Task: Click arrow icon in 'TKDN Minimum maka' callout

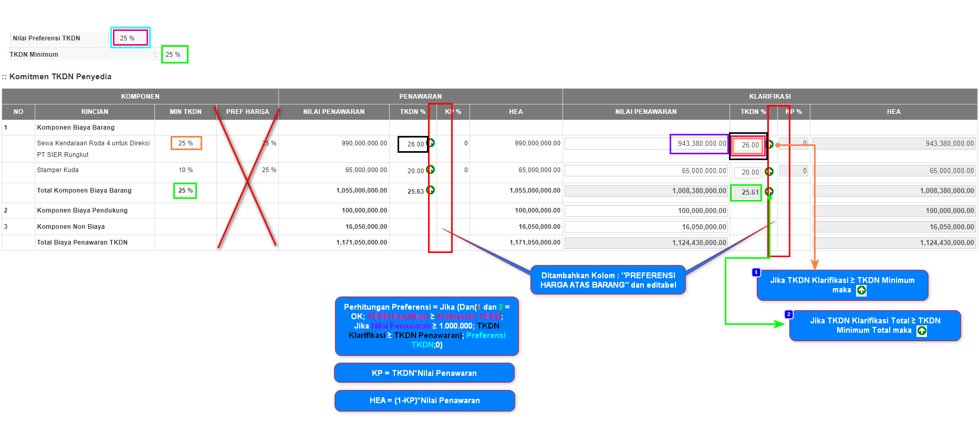Action: [x=861, y=290]
